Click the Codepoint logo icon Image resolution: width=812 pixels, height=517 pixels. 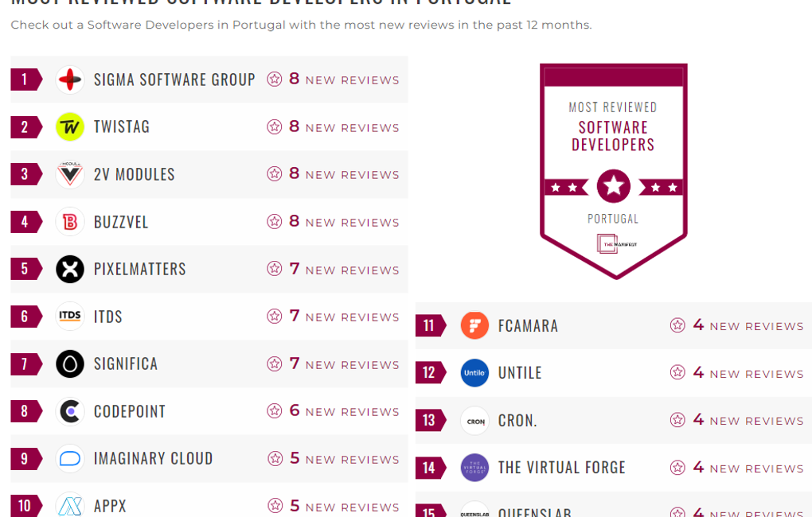point(70,411)
